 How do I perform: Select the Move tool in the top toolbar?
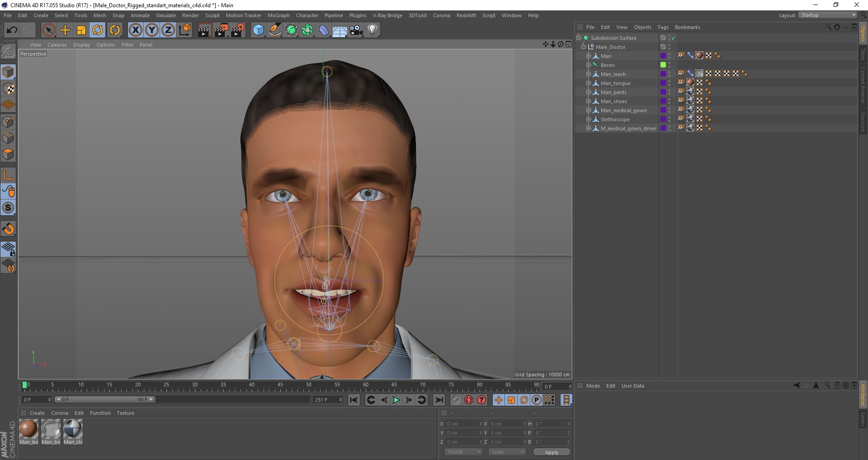(x=65, y=30)
